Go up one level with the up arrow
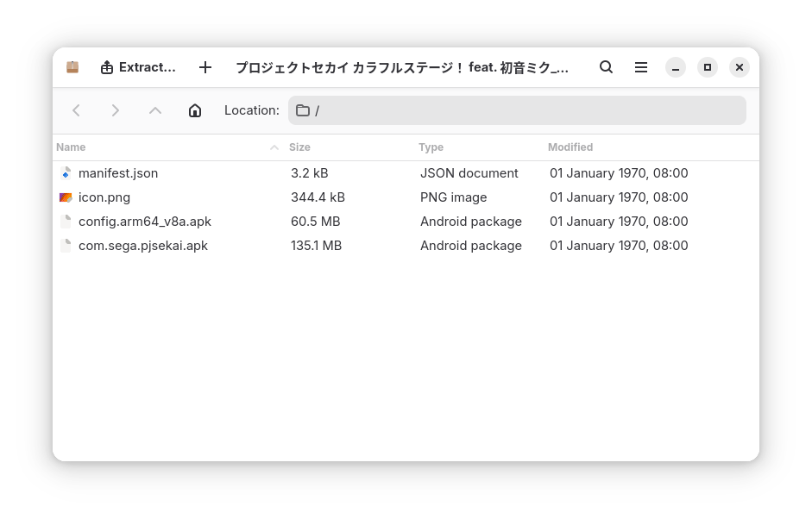 click(155, 110)
